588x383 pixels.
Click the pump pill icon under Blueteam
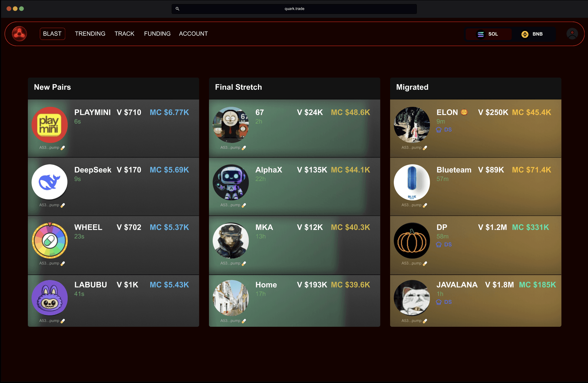pyautogui.click(x=425, y=205)
